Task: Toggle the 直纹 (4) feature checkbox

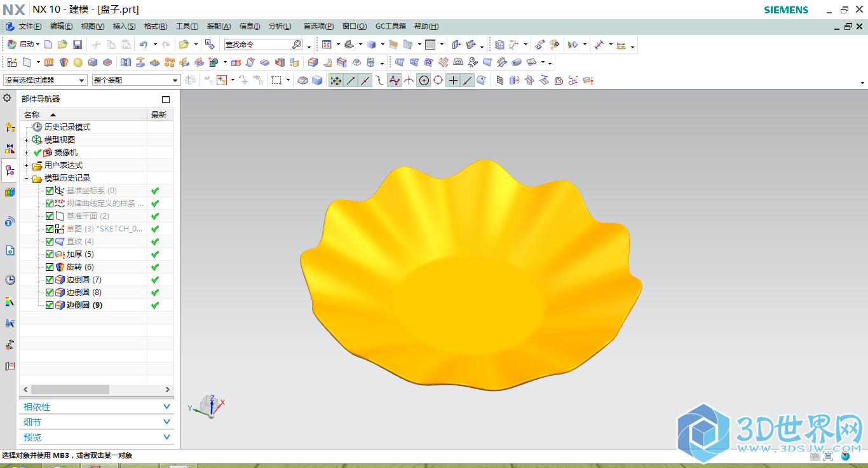Action: (x=50, y=242)
